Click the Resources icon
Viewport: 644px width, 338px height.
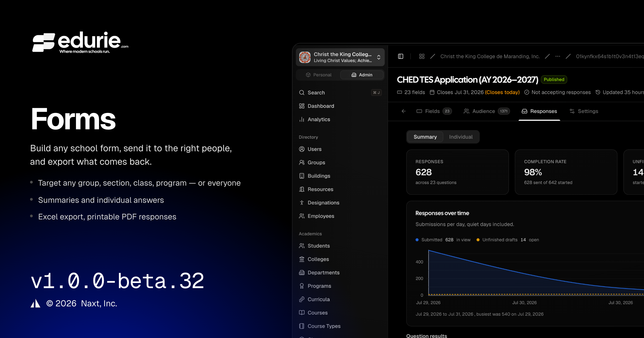pos(302,189)
